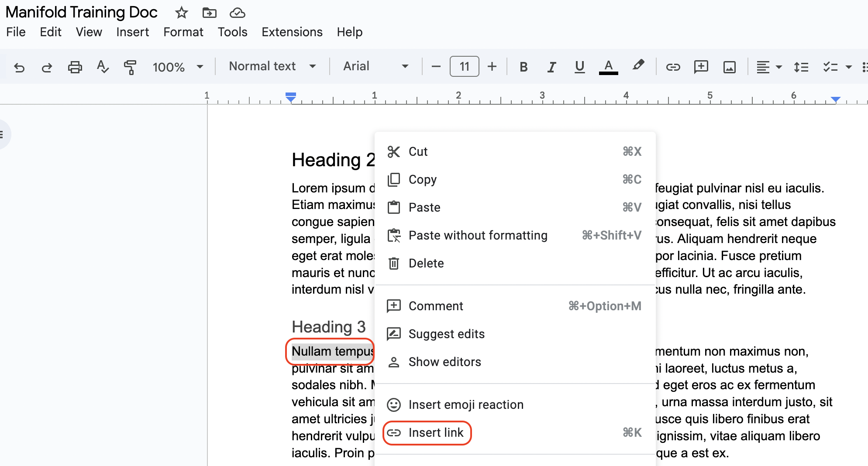This screenshot has width=868, height=466.
Task: Move the document to a folder
Action: (209, 13)
